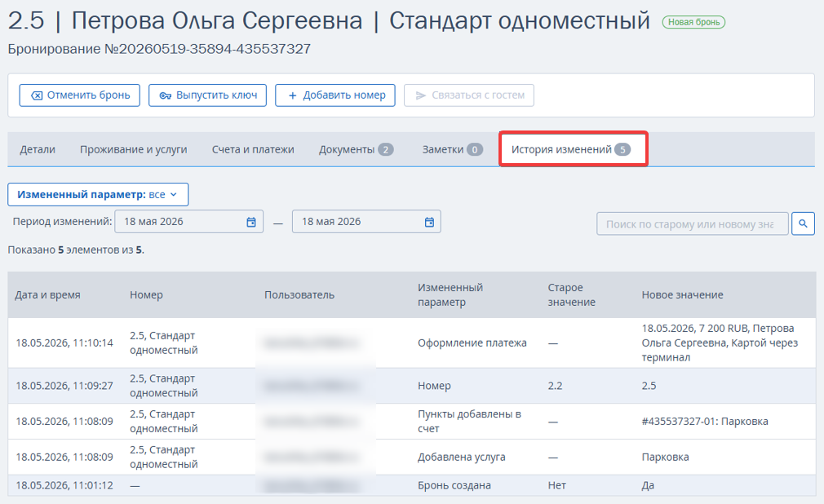The width and height of the screenshot is (824, 504).
Task: Click the 'Показано 5 элементов из 5' text
Action: pyautogui.click(x=76, y=250)
